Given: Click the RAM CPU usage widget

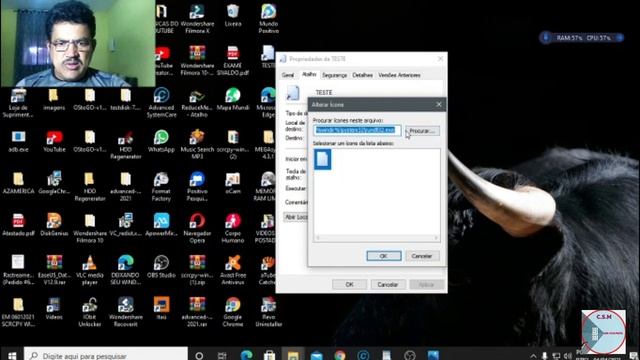Looking at the screenshot, I should tap(582, 38).
